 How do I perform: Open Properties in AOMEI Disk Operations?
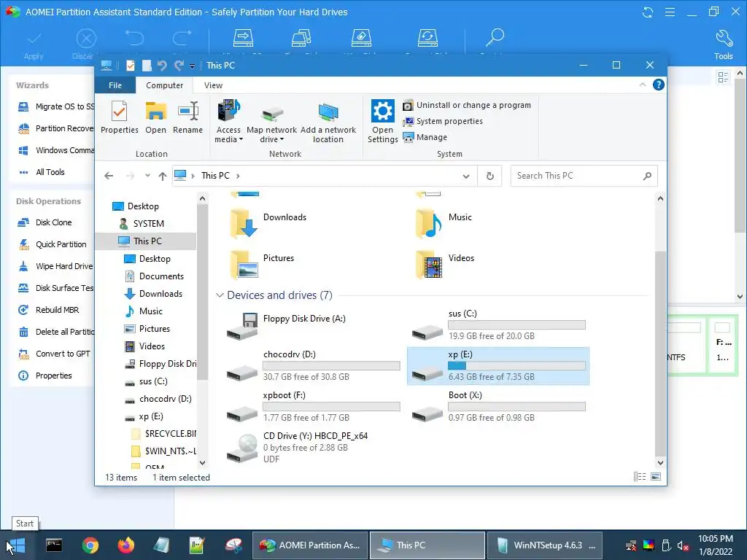tap(44, 376)
